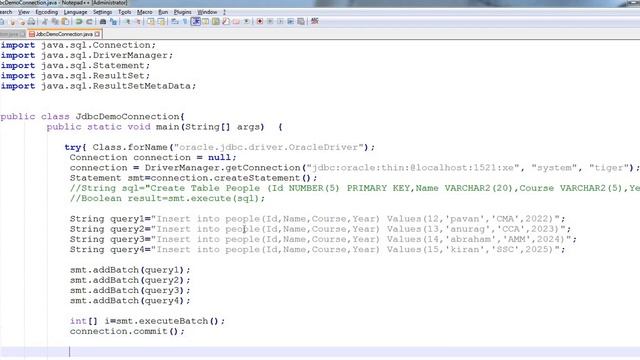
Task: Switch to the inactive left file tab
Action: point(12,34)
